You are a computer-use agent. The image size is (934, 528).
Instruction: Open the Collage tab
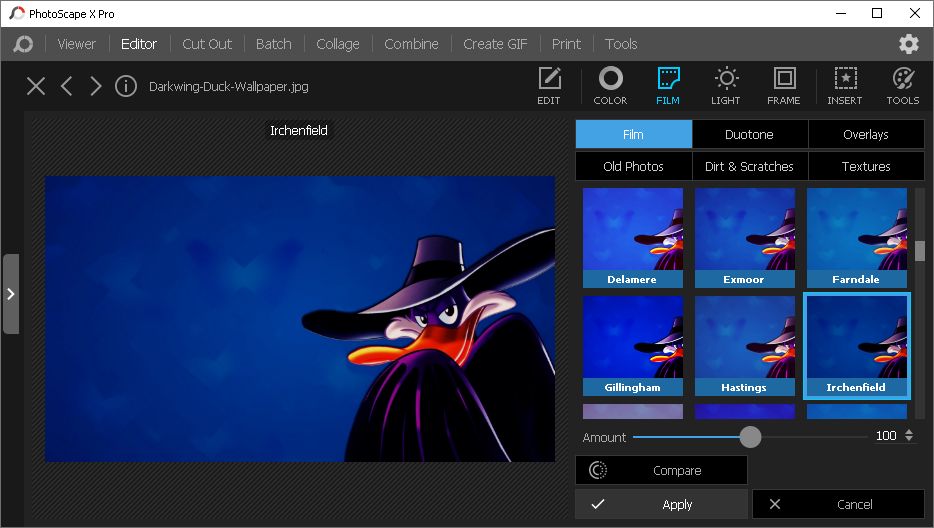tap(338, 44)
